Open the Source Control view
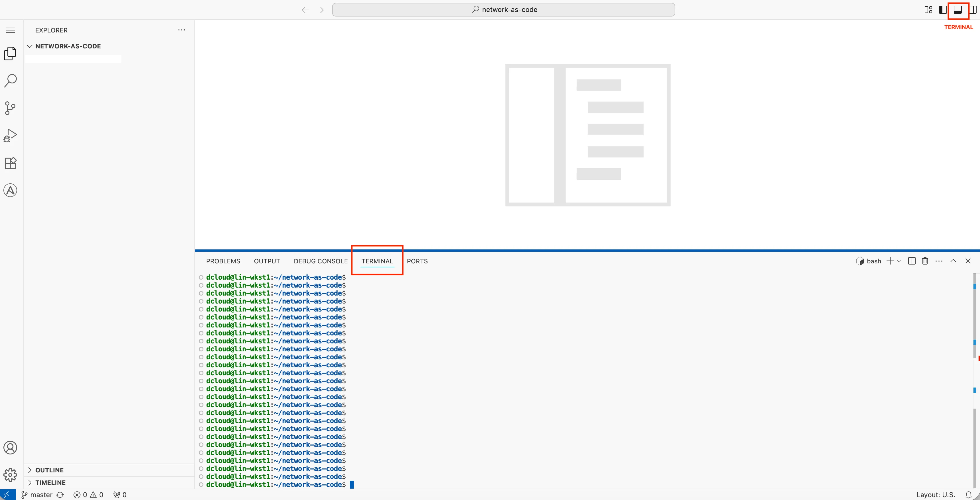 point(10,108)
